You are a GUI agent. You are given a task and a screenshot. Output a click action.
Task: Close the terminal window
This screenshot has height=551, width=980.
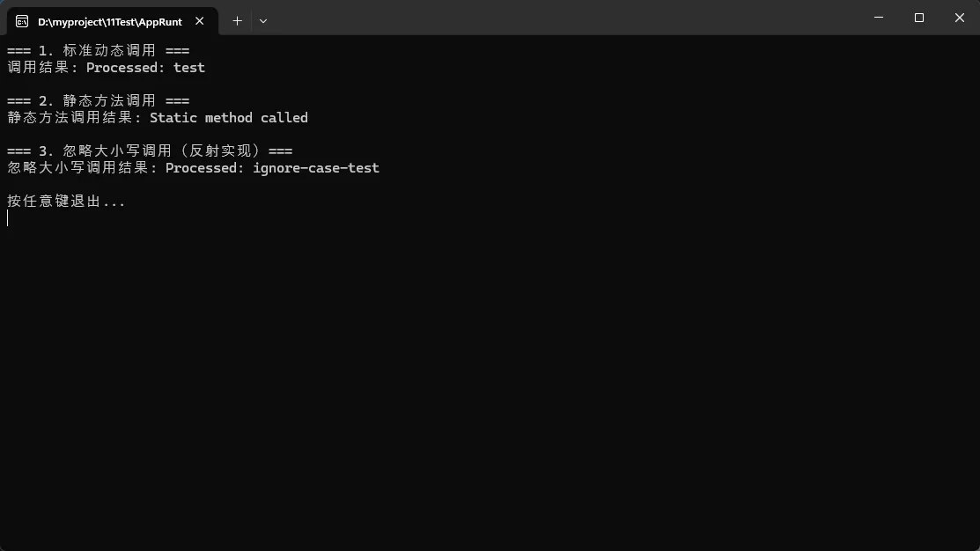[x=960, y=18]
